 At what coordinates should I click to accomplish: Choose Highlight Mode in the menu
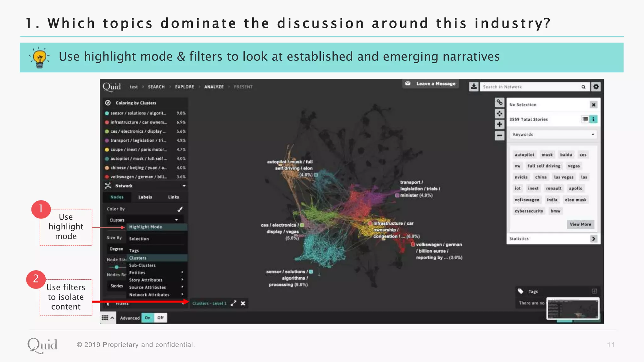157,227
